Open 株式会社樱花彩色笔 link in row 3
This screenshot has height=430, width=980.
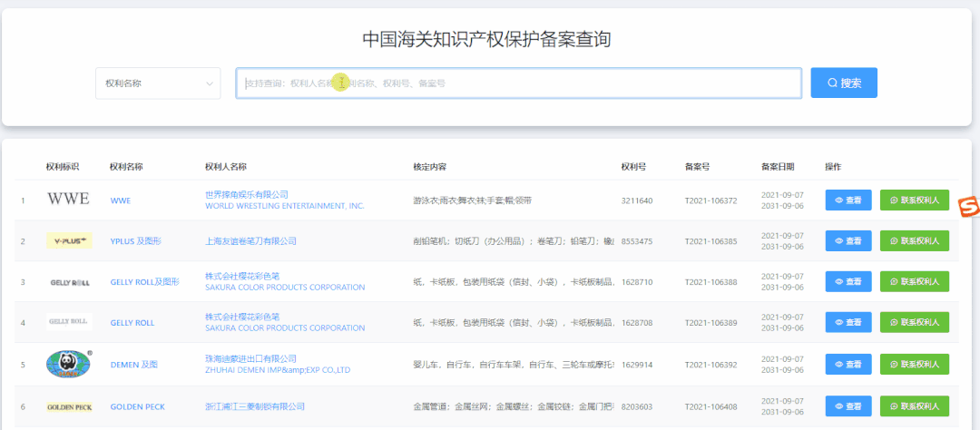click(242, 277)
